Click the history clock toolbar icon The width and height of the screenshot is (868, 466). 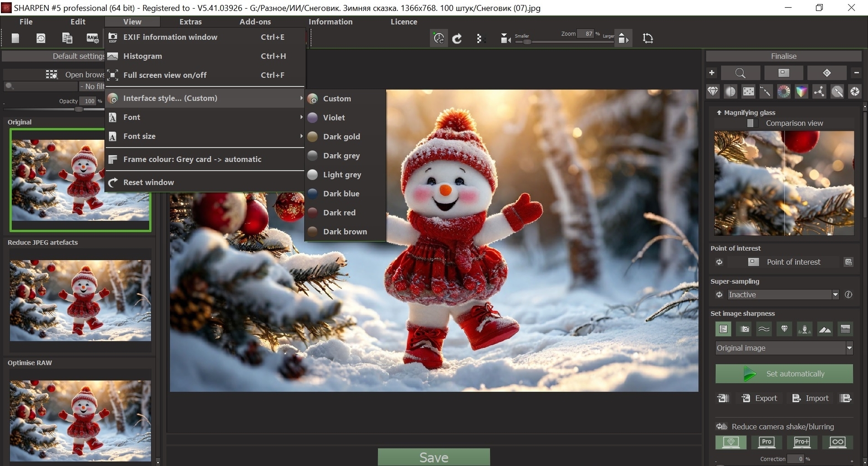tap(41, 38)
